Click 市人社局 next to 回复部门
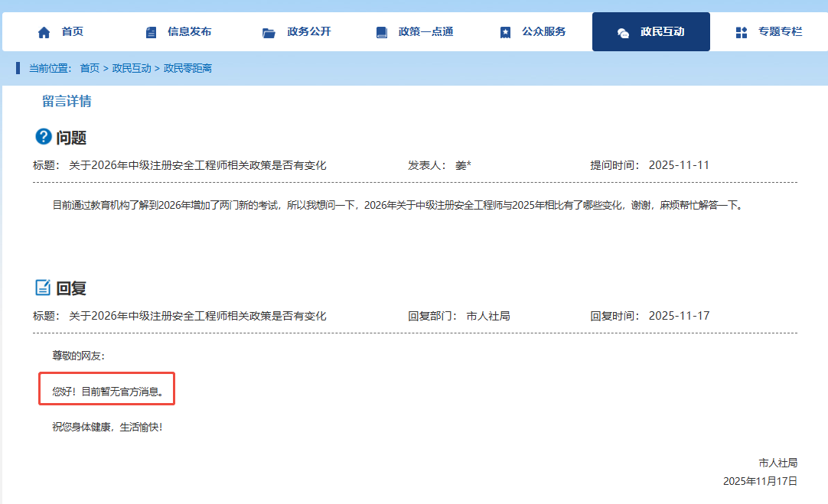 (x=488, y=316)
